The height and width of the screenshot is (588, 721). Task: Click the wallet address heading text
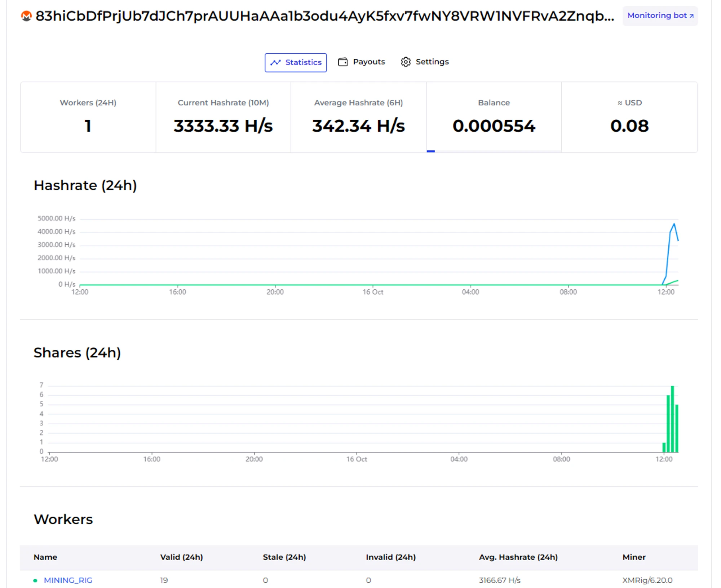pos(324,16)
